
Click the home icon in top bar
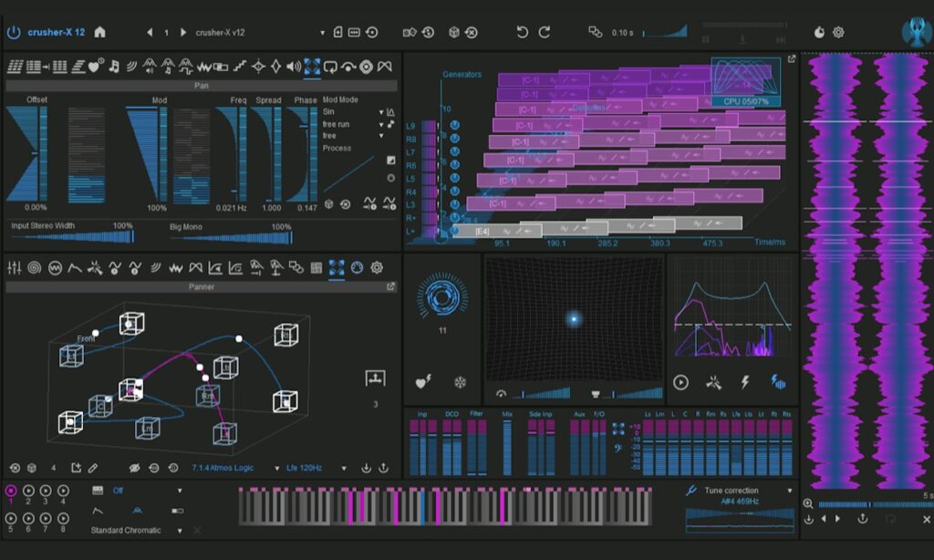(99, 33)
